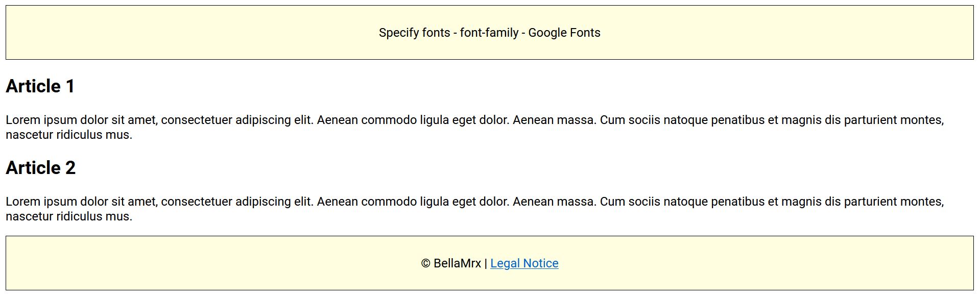Click the Article 1 heading
This screenshot has height=298, width=980.
pyautogui.click(x=40, y=86)
